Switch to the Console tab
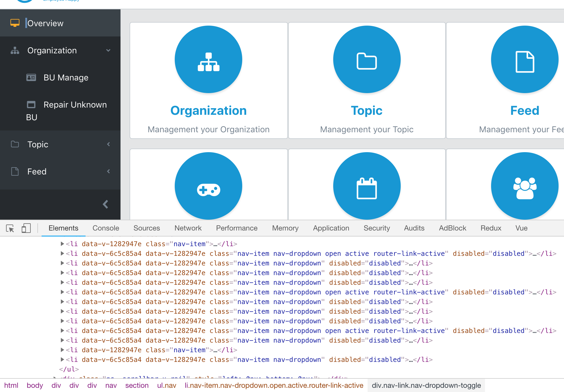The width and height of the screenshot is (564, 392). click(x=106, y=228)
